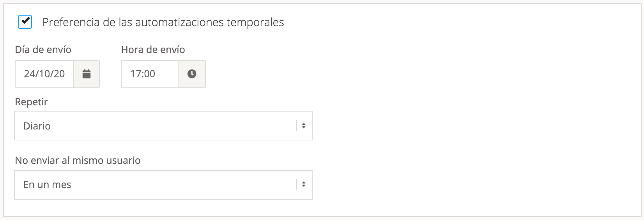Focus the 24/10/20 date text
The width and height of the screenshot is (644, 220).
44,74
